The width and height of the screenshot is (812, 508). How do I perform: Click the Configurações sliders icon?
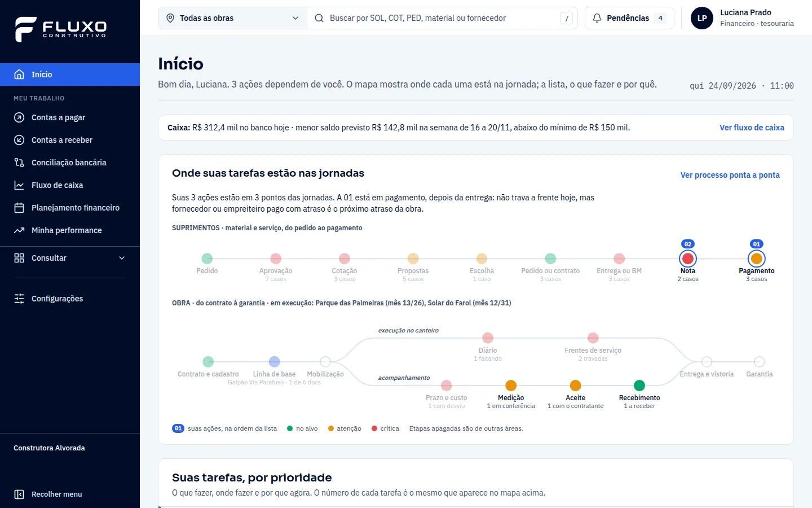point(19,299)
